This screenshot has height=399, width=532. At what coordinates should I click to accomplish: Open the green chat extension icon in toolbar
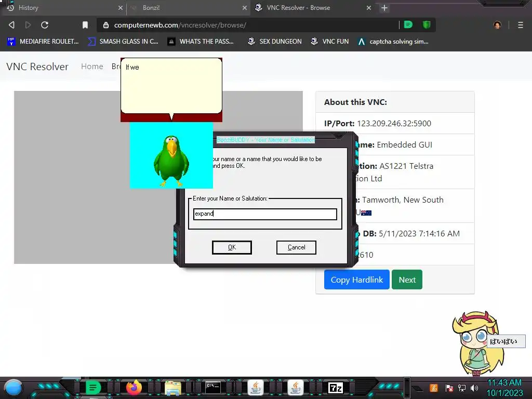(408, 25)
